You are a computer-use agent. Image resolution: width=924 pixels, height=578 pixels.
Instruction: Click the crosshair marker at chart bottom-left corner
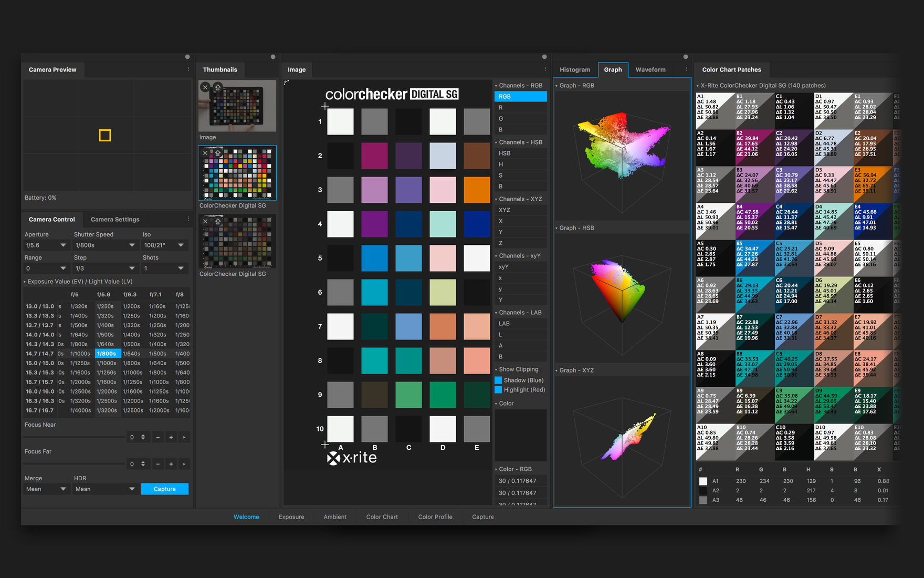[x=325, y=445]
